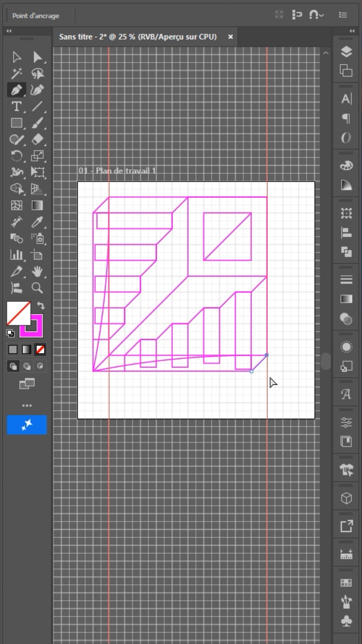The width and height of the screenshot is (362, 644).
Task: Select the Column Graph tool
Action: pos(16,255)
